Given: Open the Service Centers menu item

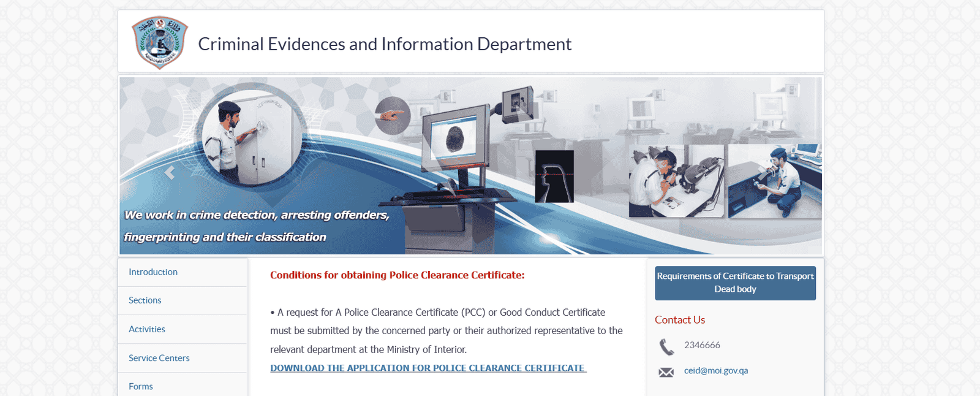Looking at the screenshot, I should pyautogui.click(x=183, y=358).
